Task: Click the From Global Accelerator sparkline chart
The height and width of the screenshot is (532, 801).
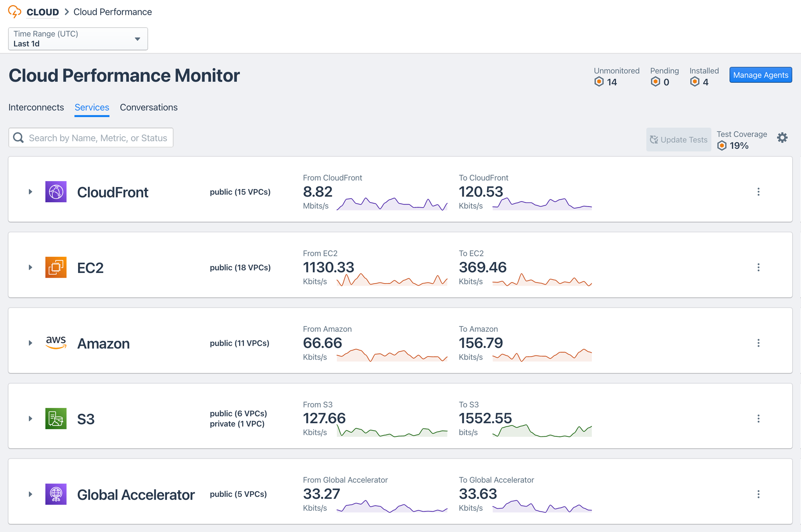Action: [x=392, y=506]
